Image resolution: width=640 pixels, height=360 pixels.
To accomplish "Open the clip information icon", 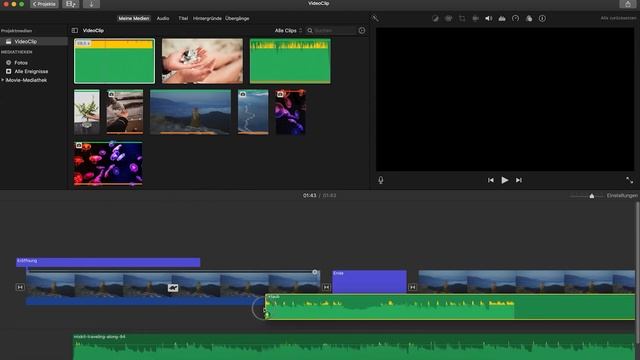I will 542,18.
